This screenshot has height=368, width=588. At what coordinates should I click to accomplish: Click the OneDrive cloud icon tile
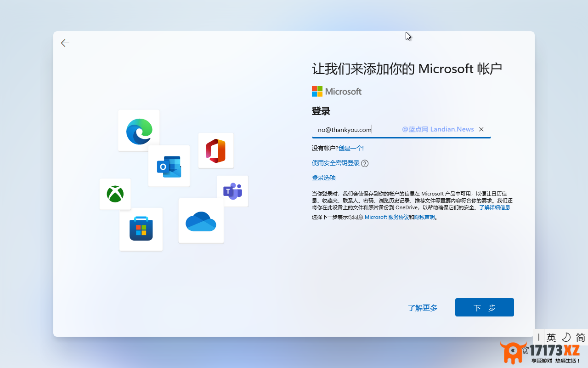pyautogui.click(x=201, y=221)
